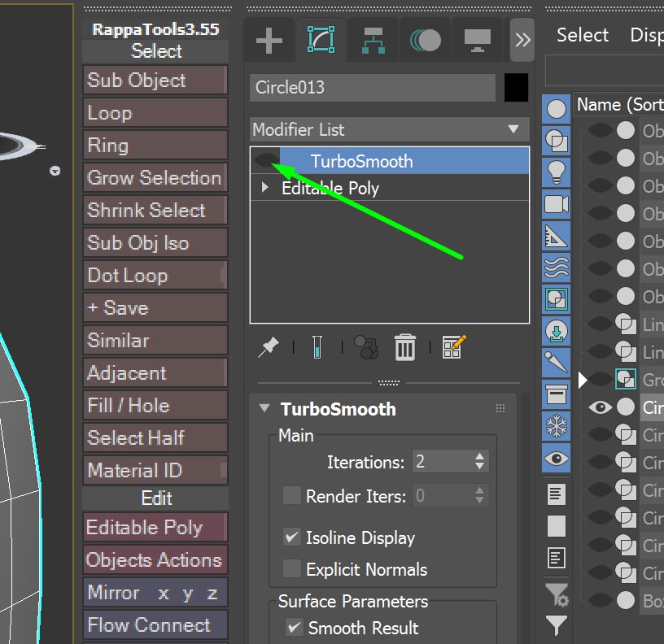Click the Circle013 object name field
Image resolution: width=664 pixels, height=644 pixels.
click(373, 88)
